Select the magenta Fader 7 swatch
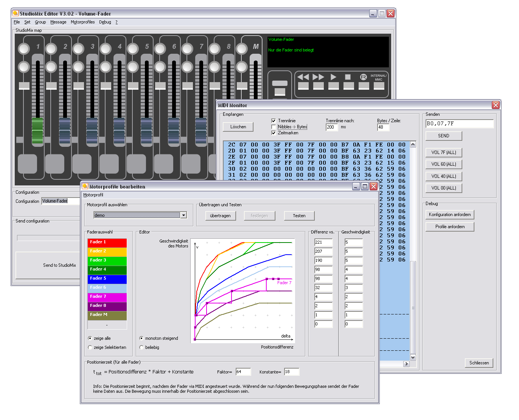The image size is (519, 420). [107, 297]
